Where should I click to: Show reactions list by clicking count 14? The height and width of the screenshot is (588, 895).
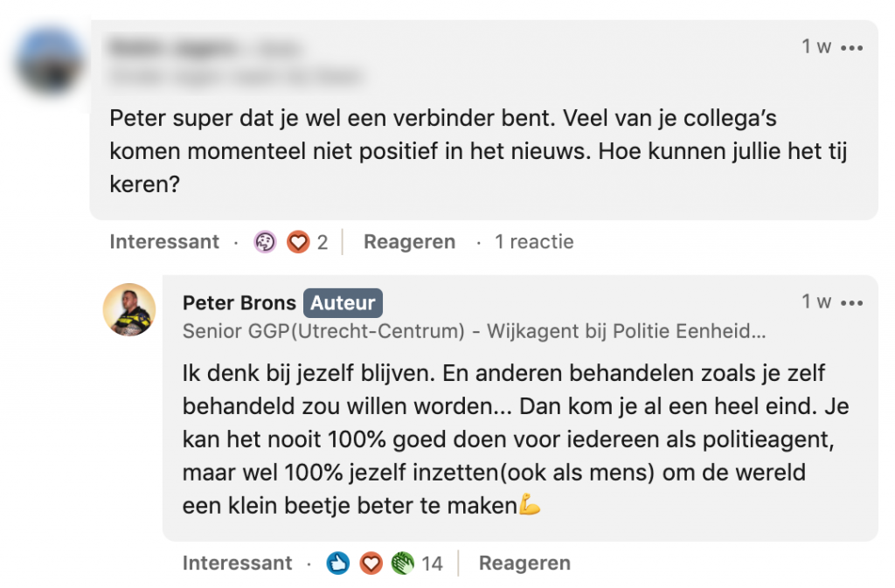[x=432, y=564]
